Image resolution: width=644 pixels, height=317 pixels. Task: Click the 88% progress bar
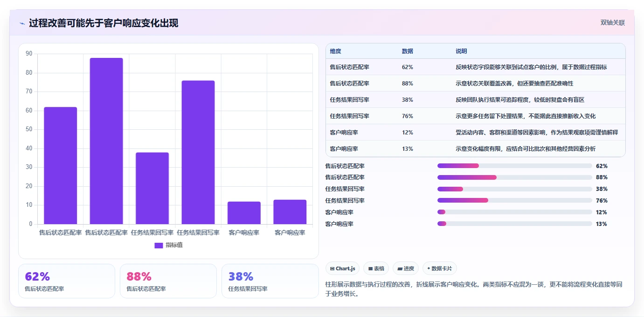point(515,177)
